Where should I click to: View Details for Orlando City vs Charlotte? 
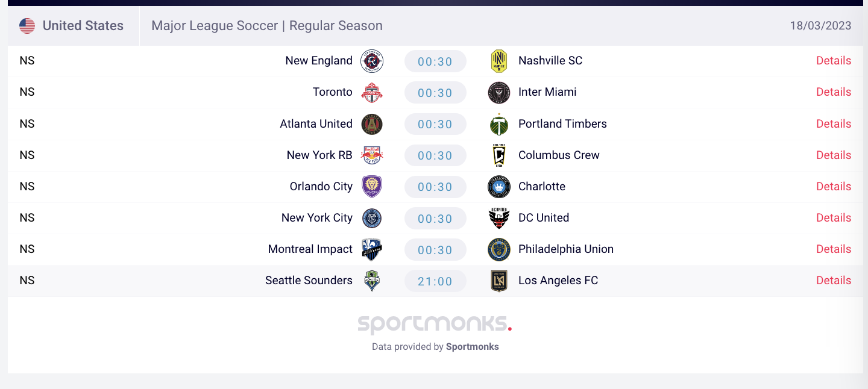click(x=834, y=187)
